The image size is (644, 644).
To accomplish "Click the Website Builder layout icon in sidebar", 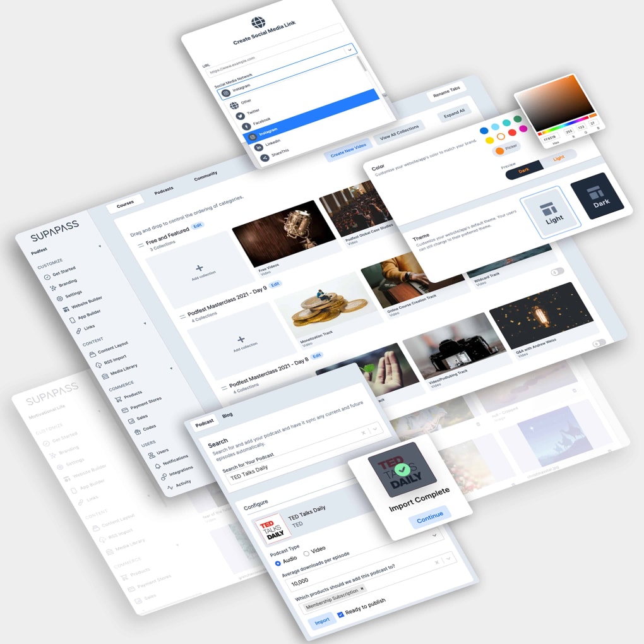I will pos(66,309).
